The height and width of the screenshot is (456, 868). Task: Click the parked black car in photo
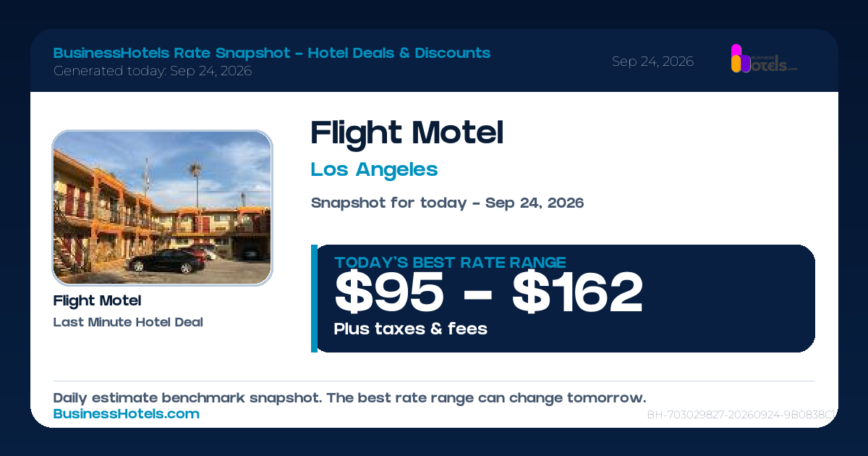click(x=166, y=261)
